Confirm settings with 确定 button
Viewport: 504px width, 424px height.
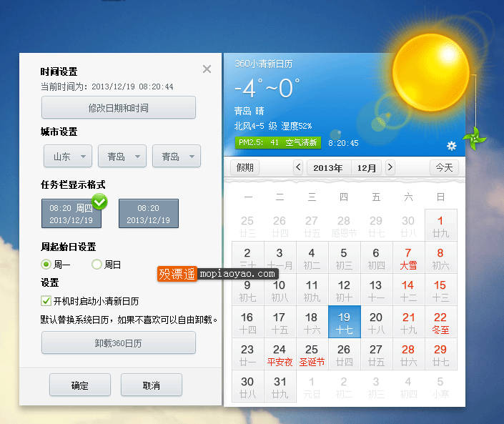coord(80,385)
